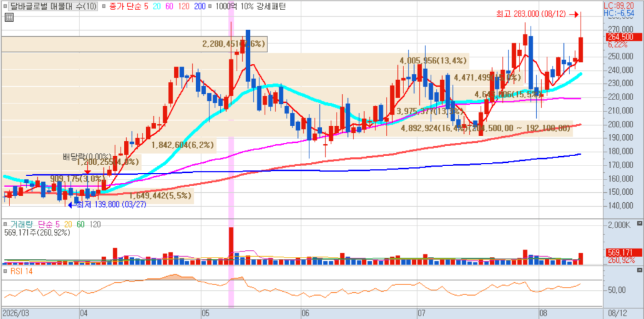This screenshot has height=319, width=644.
Task: Select the volume 단순 5 average label
Action: 49,224
